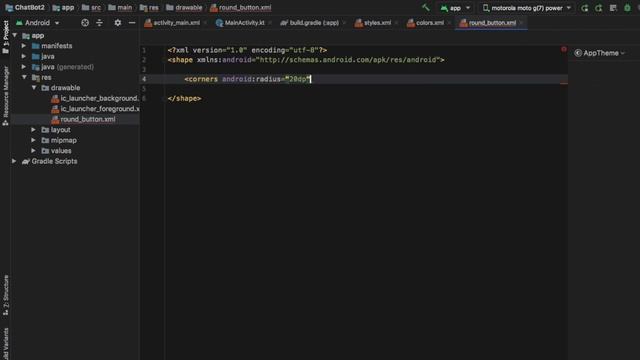Click the green Debug bug icon
Screen dimensions: 640x360
pos(627,8)
